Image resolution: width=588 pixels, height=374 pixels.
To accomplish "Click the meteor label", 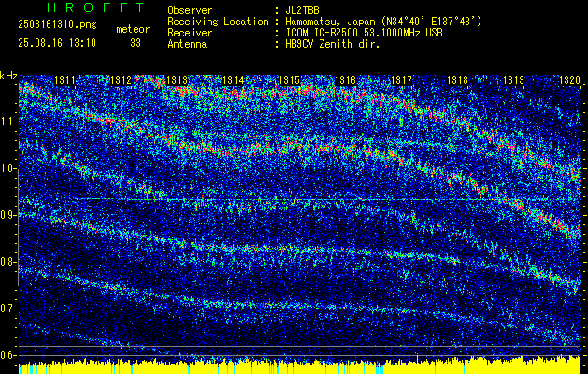I will click(x=133, y=29).
